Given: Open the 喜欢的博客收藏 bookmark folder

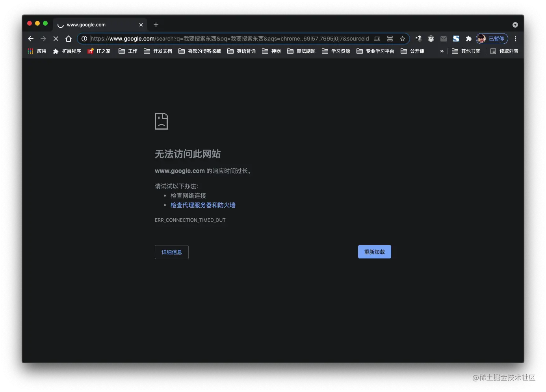Looking at the screenshot, I should [200, 51].
